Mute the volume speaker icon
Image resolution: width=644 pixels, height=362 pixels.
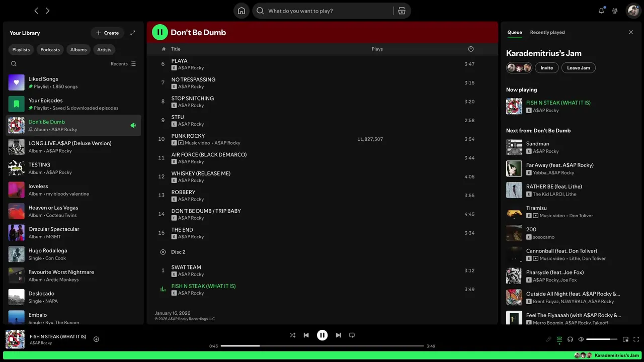click(x=581, y=339)
